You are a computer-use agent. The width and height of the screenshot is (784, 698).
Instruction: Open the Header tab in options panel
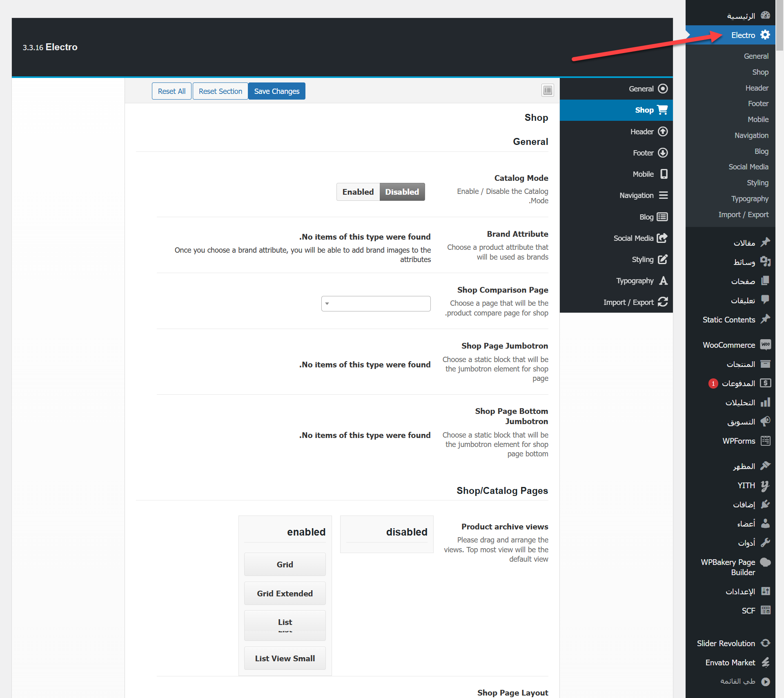642,132
